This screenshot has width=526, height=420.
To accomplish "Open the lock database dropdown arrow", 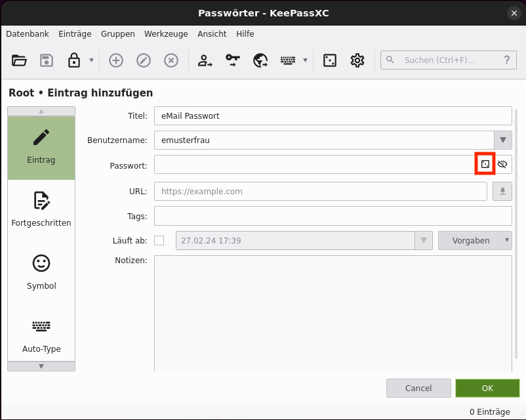I will pos(91,60).
